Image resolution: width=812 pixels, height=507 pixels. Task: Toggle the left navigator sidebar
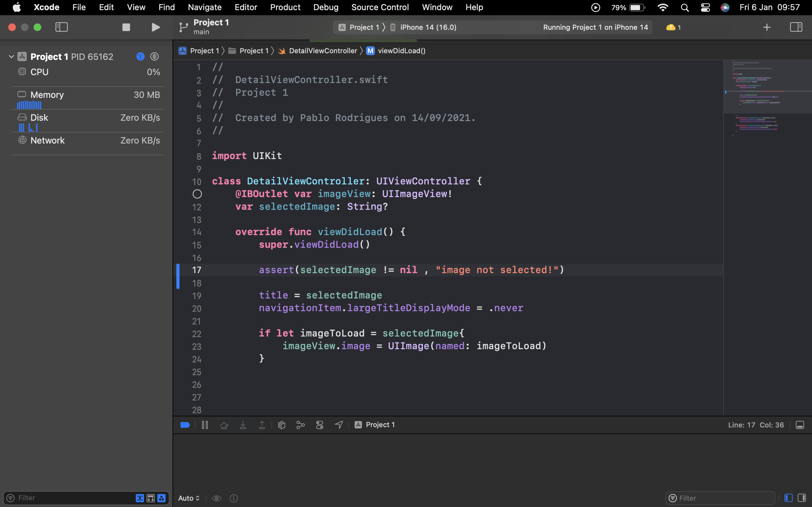(62, 27)
